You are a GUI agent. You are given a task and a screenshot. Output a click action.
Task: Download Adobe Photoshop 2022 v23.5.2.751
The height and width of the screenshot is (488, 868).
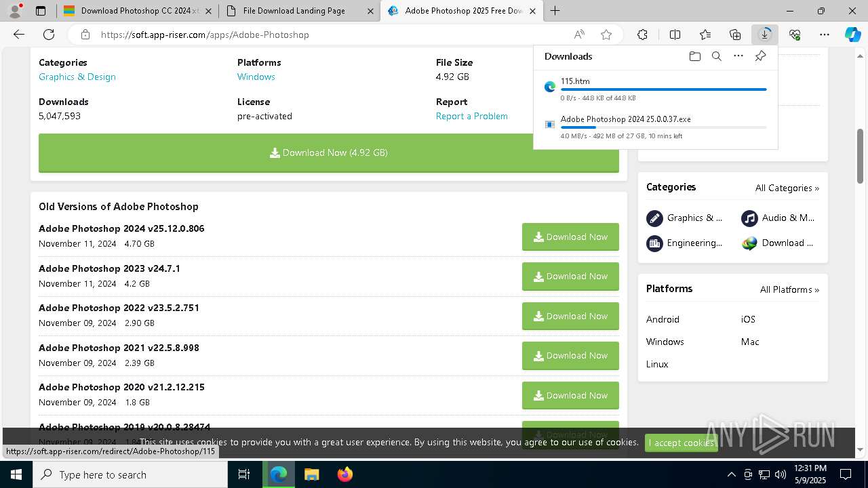coord(570,316)
